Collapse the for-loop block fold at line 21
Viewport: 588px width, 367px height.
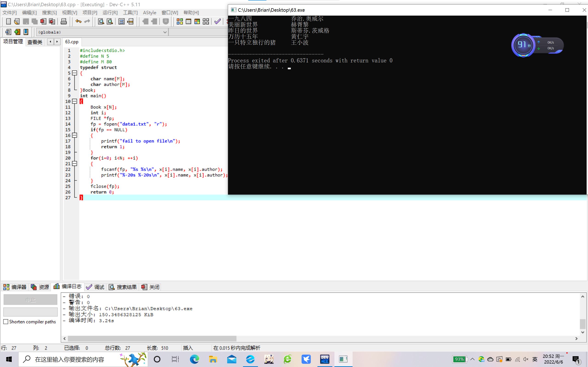tap(75, 164)
